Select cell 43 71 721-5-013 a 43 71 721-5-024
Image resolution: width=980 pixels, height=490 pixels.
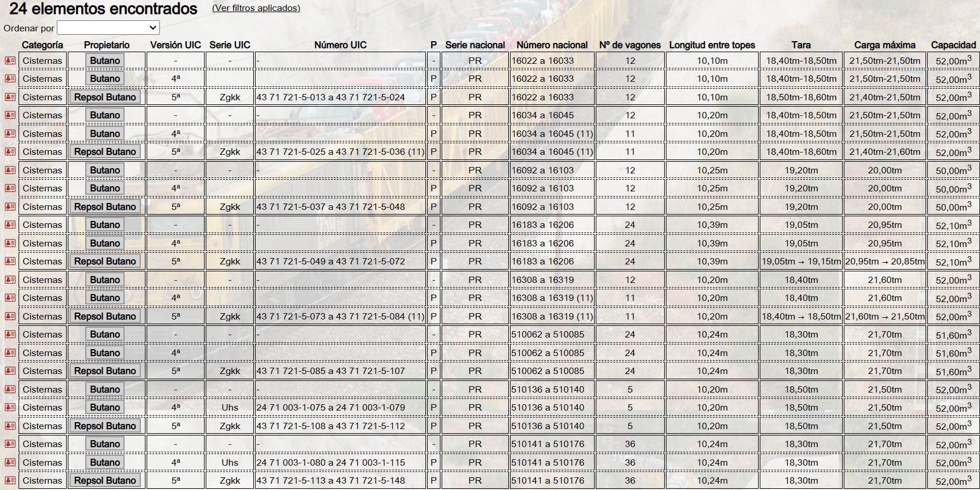[x=340, y=97]
